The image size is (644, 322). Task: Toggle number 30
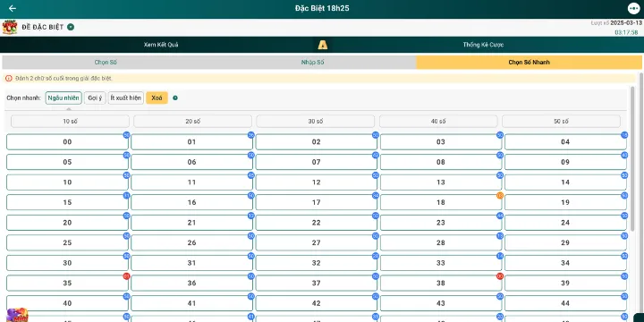67,263
